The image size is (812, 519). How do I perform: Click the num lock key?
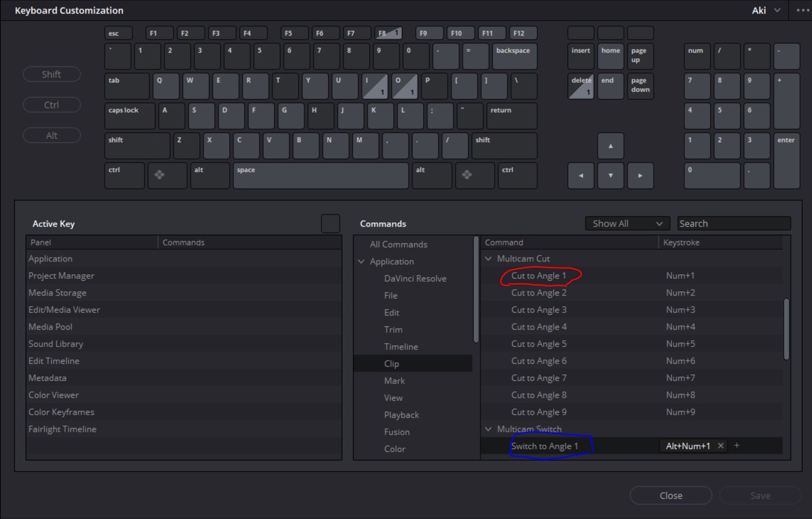coord(697,56)
